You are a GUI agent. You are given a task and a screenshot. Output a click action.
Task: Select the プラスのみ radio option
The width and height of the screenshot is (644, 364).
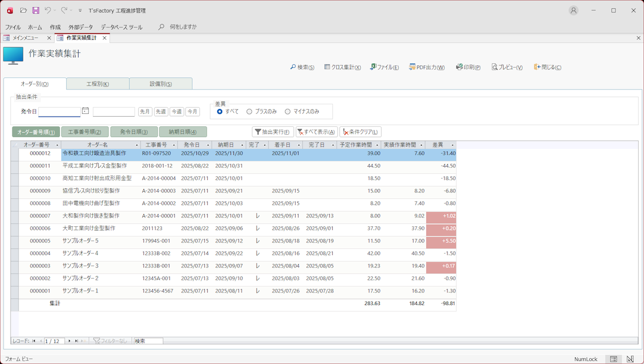click(249, 111)
